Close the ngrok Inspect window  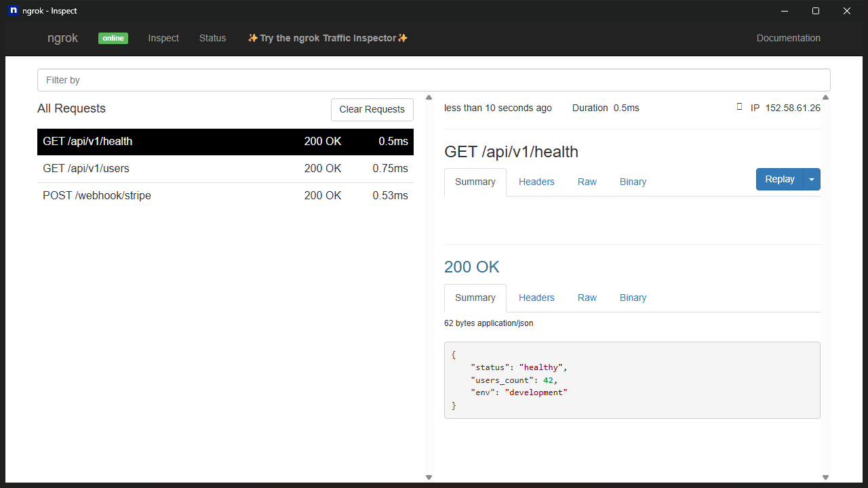847,11
